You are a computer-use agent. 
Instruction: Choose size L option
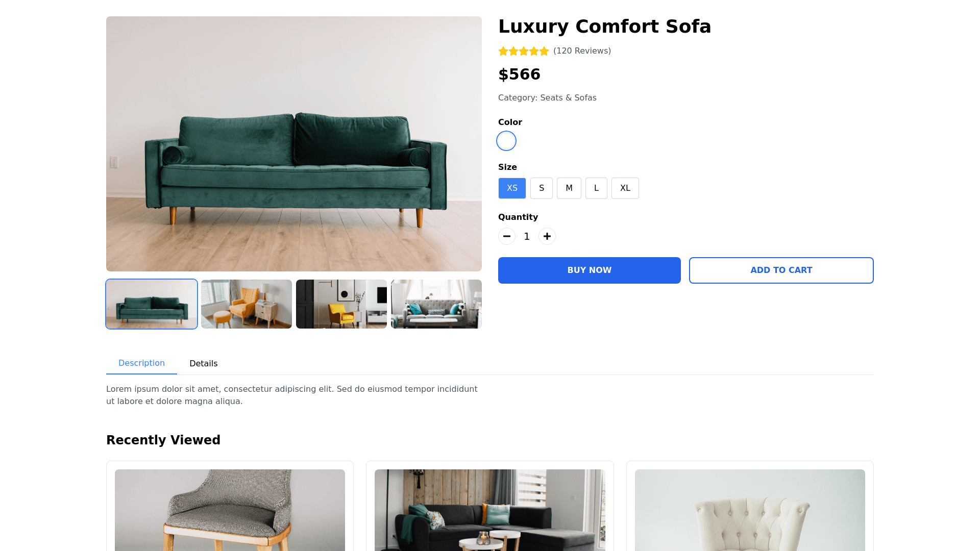(x=596, y=188)
